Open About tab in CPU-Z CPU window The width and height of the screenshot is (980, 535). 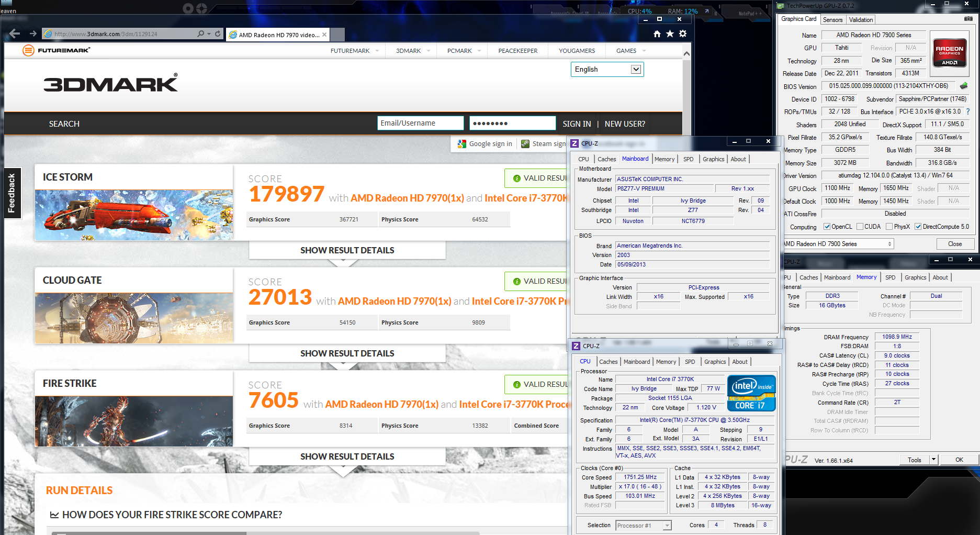pos(739,362)
